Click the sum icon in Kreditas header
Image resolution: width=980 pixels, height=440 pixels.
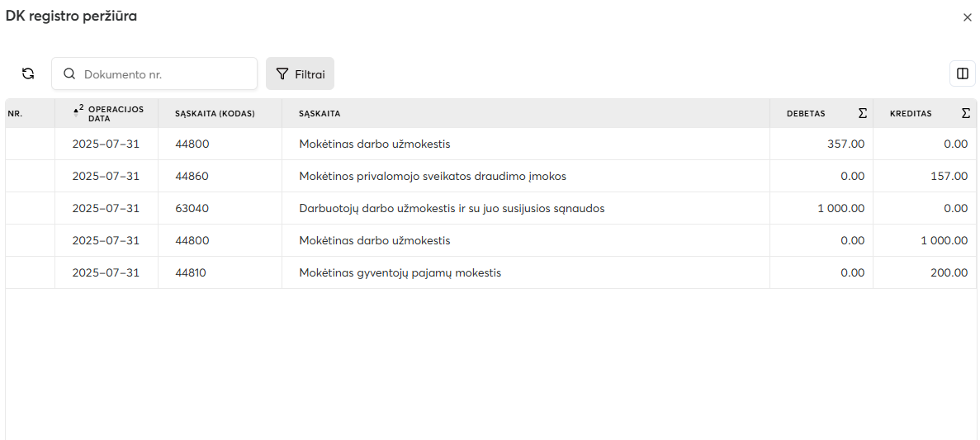965,114
